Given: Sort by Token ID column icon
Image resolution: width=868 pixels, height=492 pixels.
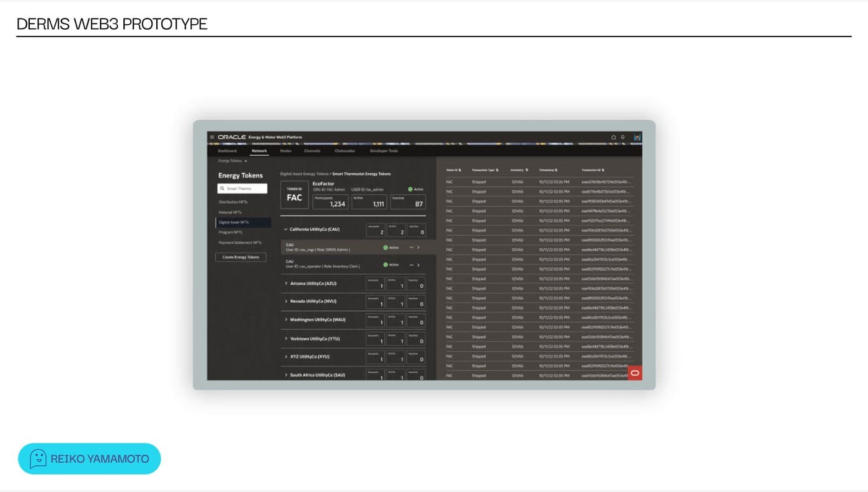Looking at the screenshot, I should pos(459,169).
